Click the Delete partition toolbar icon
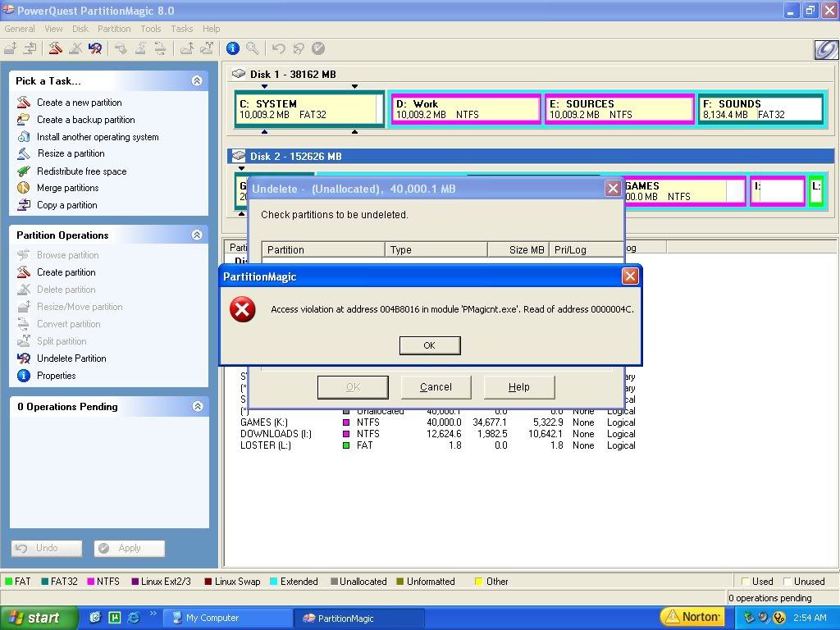The image size is (840, 630). [x=75, y=48]
